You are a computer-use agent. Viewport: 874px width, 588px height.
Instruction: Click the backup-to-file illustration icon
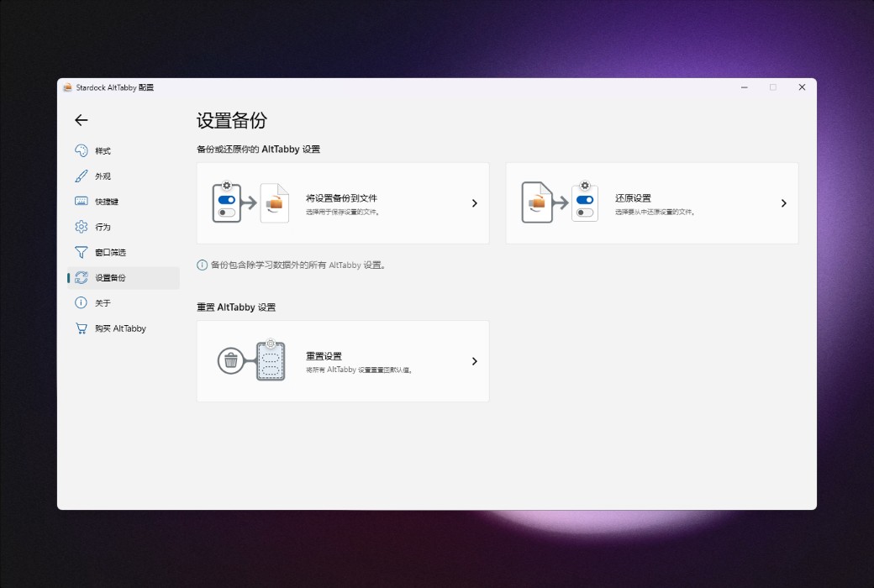pos(250,203)
